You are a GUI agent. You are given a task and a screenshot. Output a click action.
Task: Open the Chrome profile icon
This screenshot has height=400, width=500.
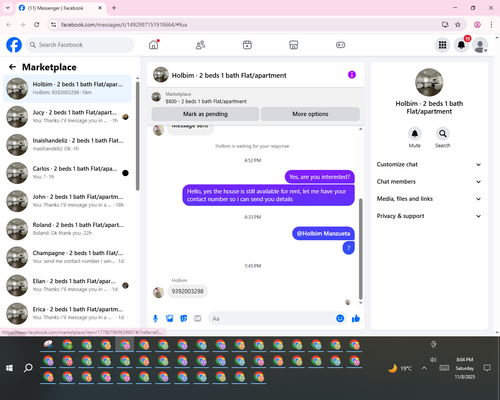[x=477, y=25]
